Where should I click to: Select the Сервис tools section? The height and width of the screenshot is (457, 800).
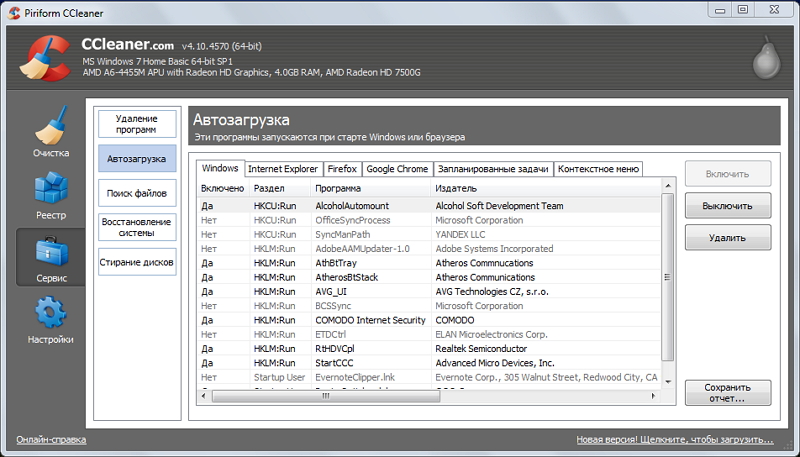(50, 258)
